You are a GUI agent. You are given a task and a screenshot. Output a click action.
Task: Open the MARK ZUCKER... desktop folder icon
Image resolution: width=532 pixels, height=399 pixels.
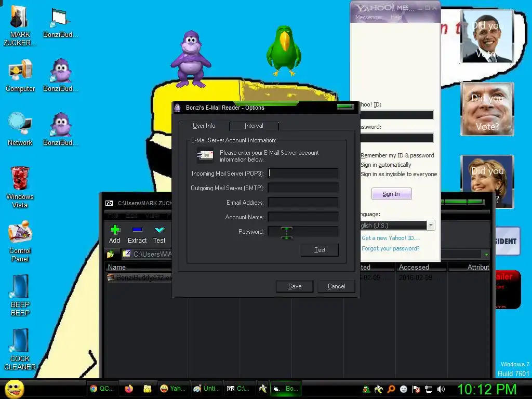tap(20, 24)
